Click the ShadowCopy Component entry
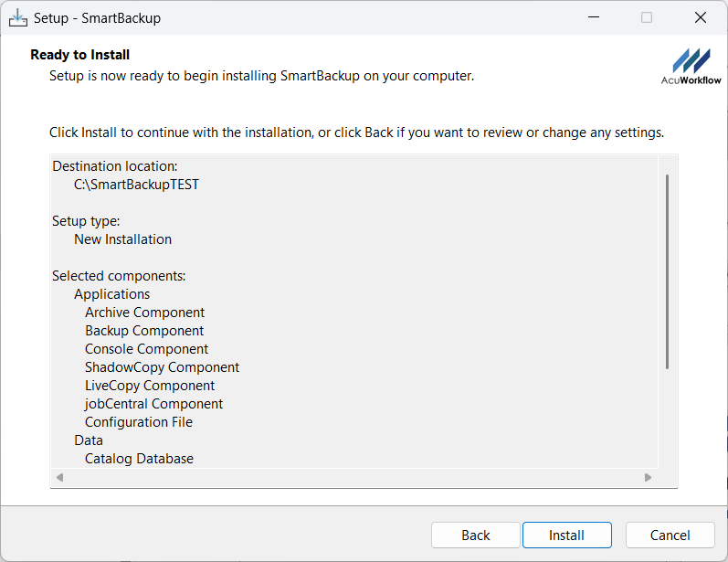Screen dimensions: 728x562 click(x=162, y=367)
